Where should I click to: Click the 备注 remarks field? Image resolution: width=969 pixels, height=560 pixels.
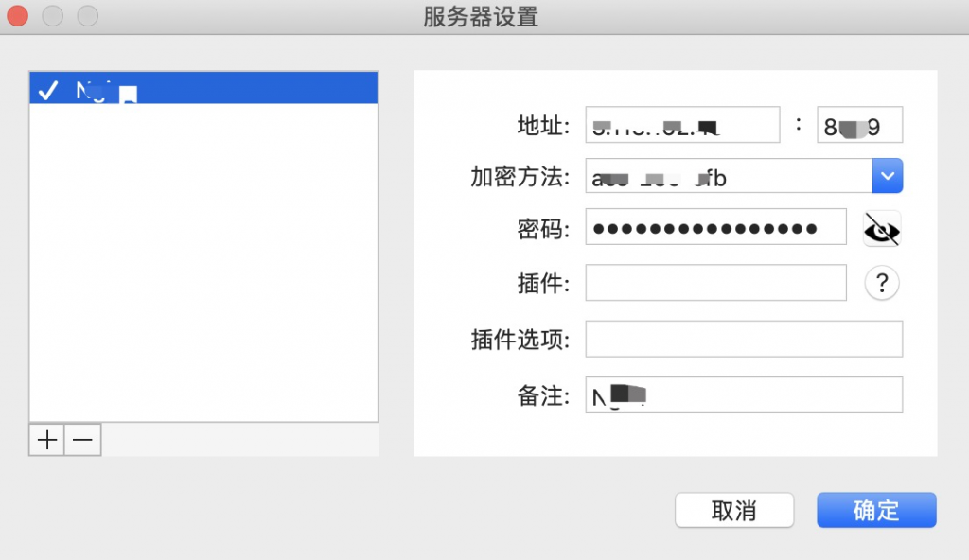tap(744, 395)
